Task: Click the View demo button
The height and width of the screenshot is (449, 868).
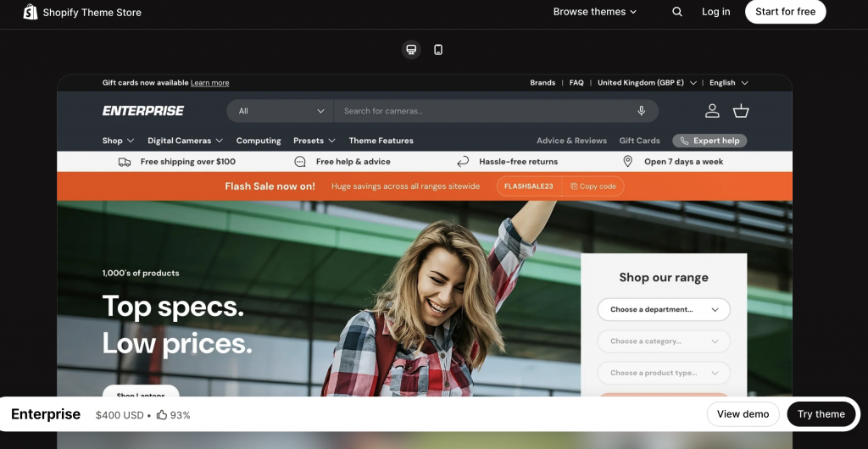Action: click(x=743, y=414)
